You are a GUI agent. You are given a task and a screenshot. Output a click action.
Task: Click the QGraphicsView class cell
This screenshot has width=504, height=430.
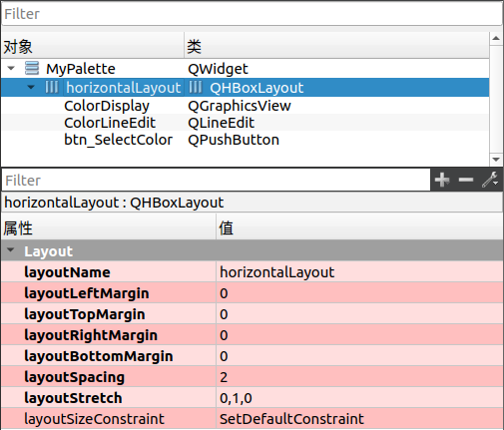tap(240, 106)
